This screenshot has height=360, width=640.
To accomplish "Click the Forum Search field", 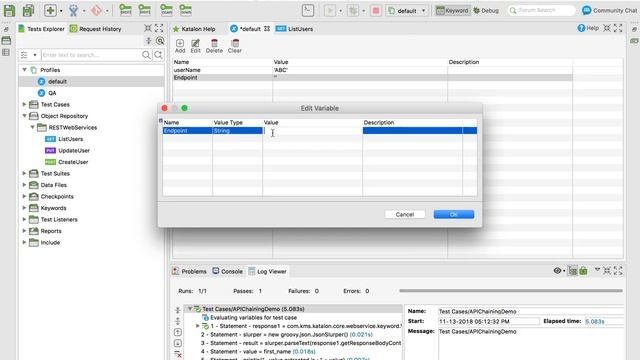I will (x=541, y=10).
